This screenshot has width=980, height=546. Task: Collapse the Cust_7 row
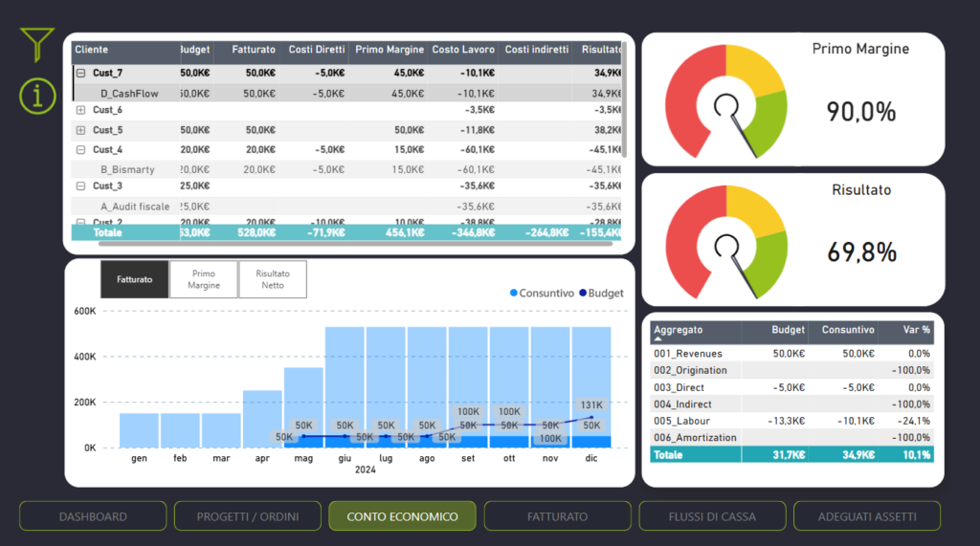tap(80, 73)
